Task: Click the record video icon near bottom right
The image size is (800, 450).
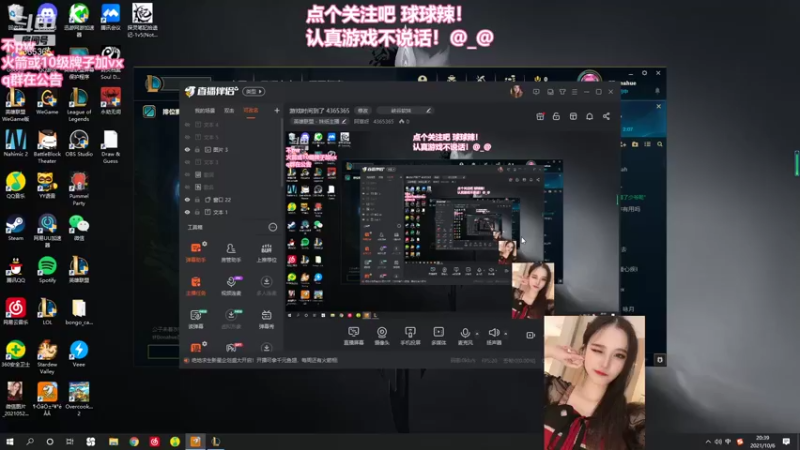Action: 531,335
